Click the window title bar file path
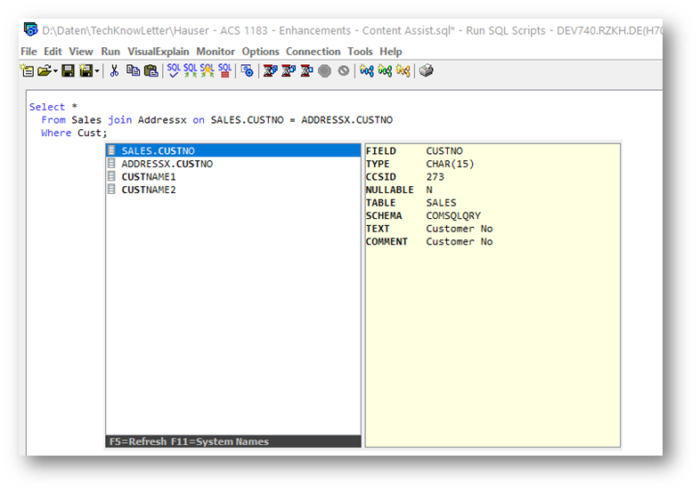This screenshot has width=700, height=493. [248, 30]
